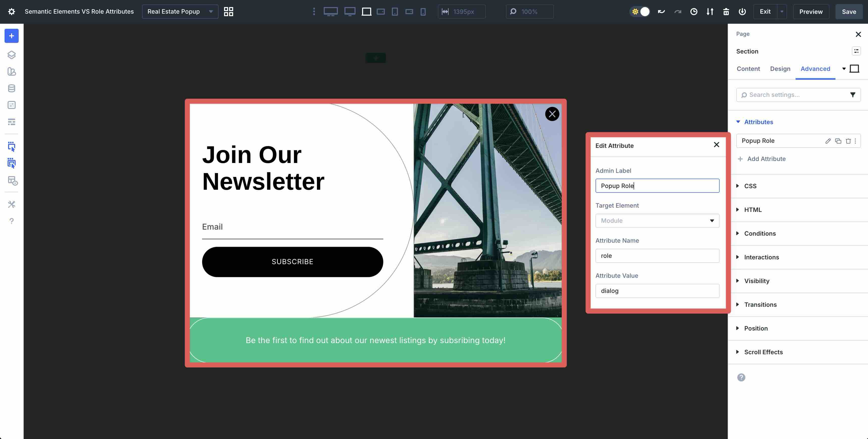Image resolution: width=868 pixels, height=439 pixels.
Task: Expand the CSS settings group
Action: tap(750, 186)
